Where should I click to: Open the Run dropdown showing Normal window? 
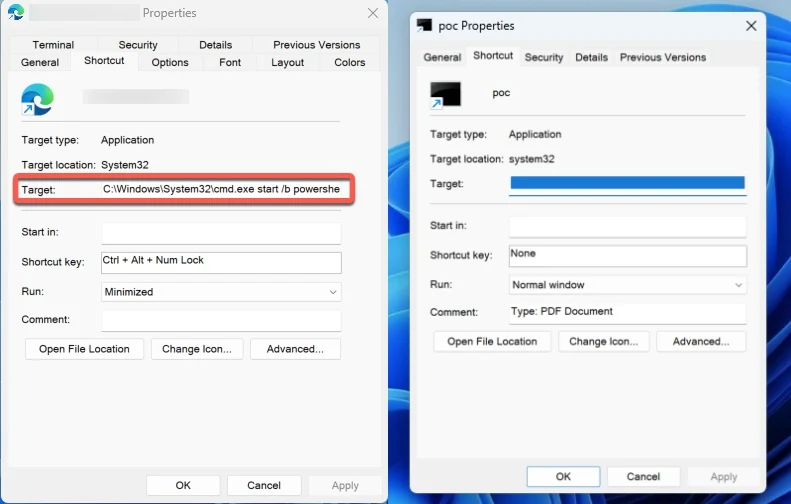click(627, 285)
